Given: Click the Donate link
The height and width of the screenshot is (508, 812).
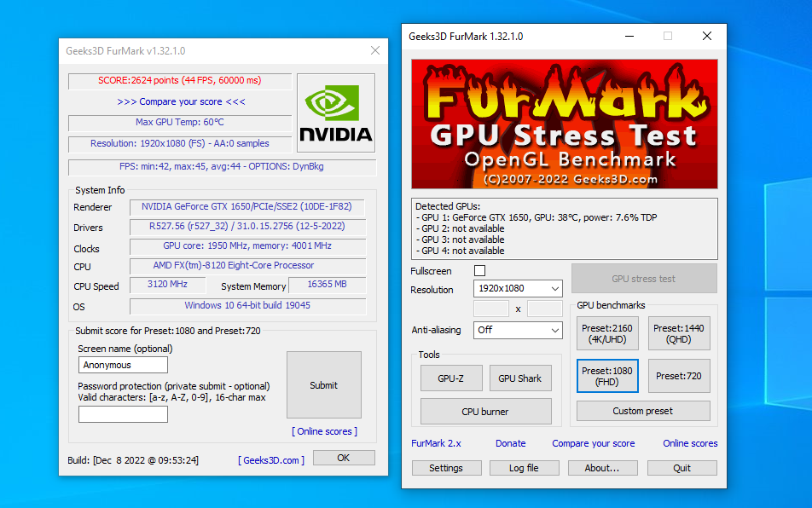Looking at the screenshot, I should [x=511, y=443].
